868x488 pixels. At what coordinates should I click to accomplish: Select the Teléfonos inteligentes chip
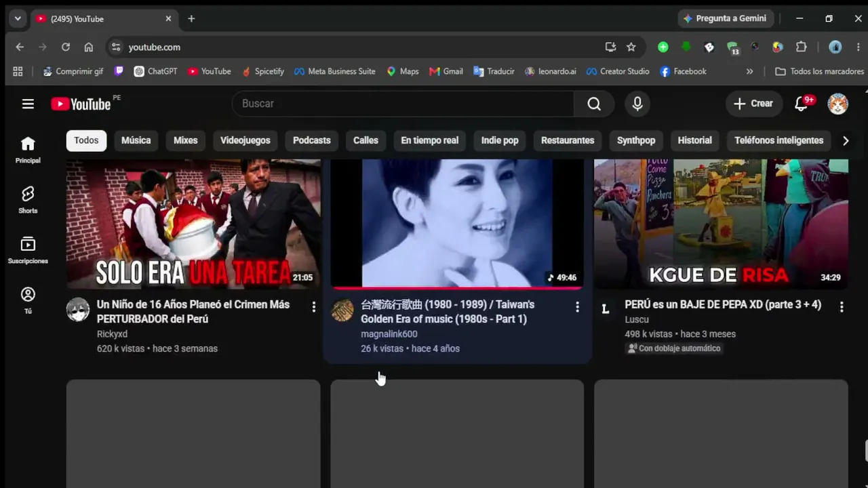click(x=779, y=140)
